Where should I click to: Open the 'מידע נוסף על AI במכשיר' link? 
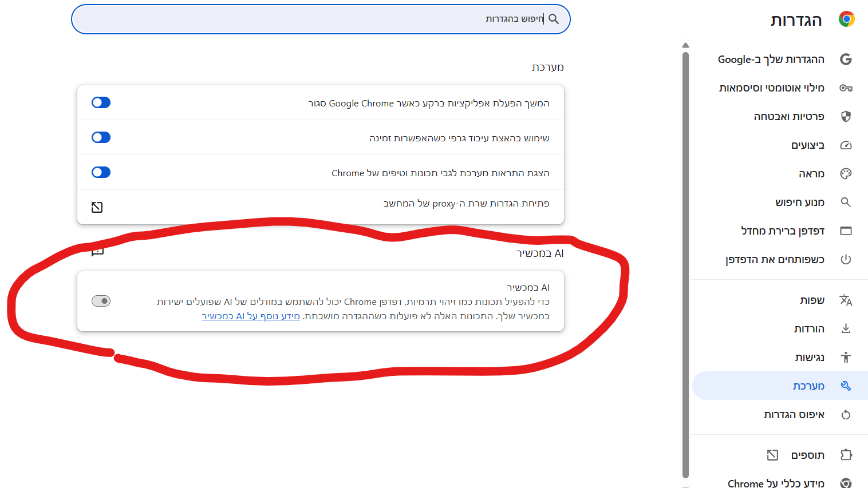coord(251,316)
